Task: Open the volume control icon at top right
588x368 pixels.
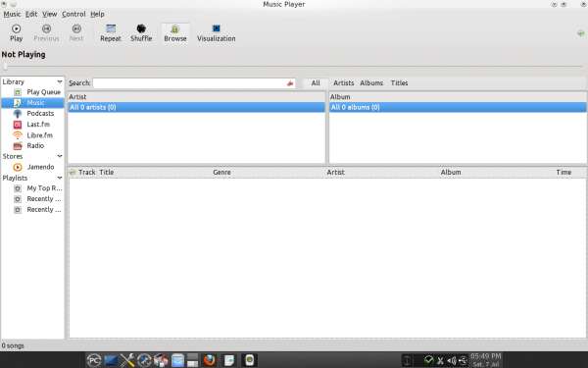Action: (x=581, y=33)
